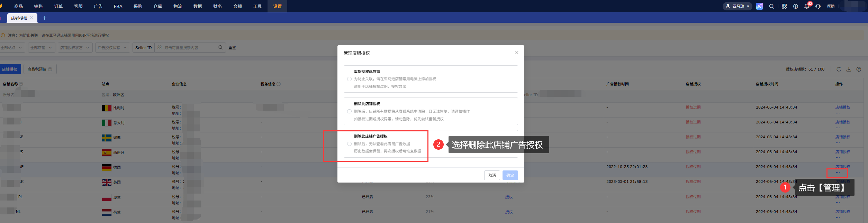Select the 重新授权此店铺 radio option

(x=349, y=79)
